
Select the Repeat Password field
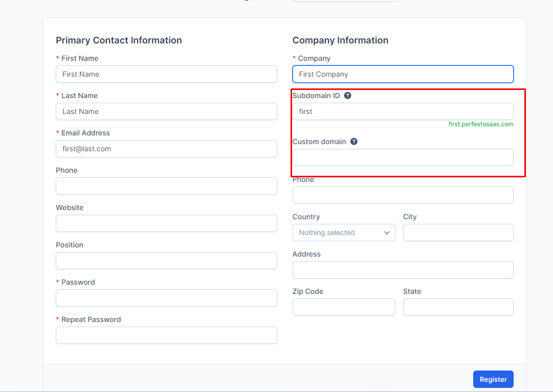166,335
